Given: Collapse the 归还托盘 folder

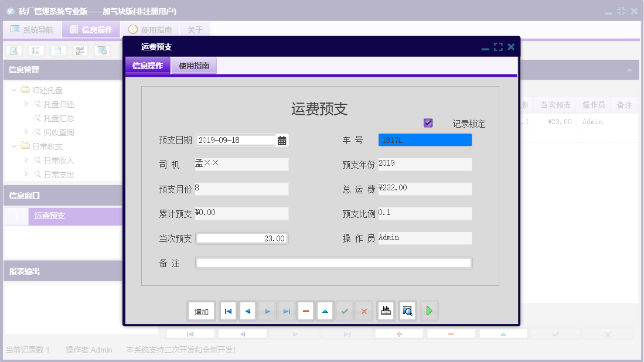Looking at the screenshot, I should tap(13, 90).
